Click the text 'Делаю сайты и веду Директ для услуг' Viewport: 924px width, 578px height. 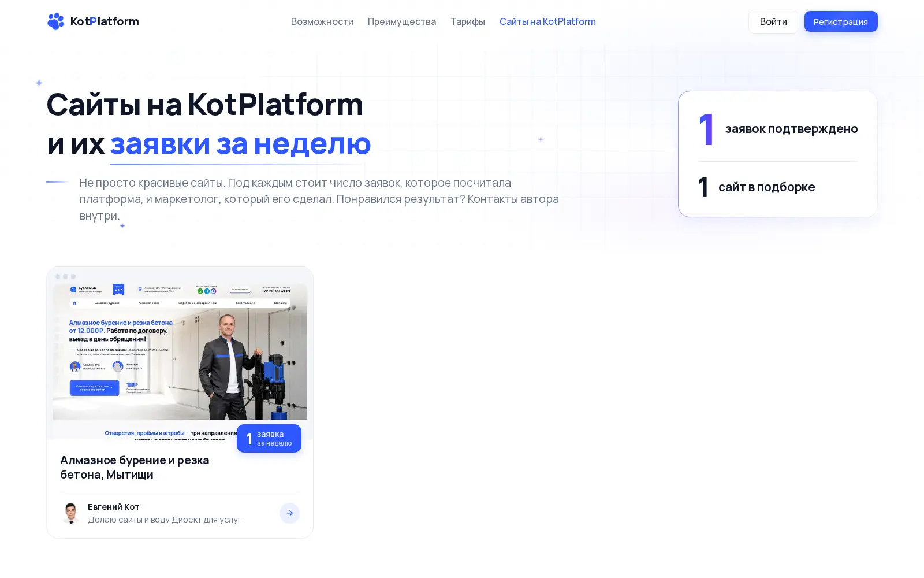tap(165, 520)
